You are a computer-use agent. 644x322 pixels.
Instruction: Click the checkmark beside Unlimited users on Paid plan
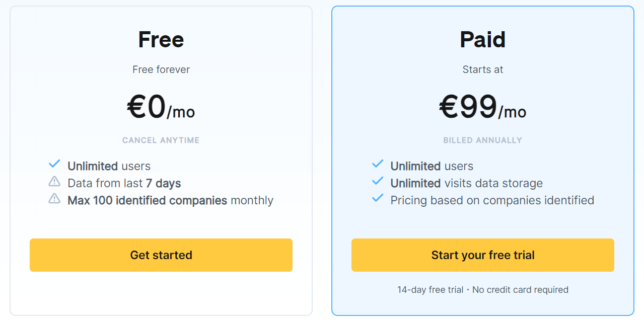pos(377,164)
